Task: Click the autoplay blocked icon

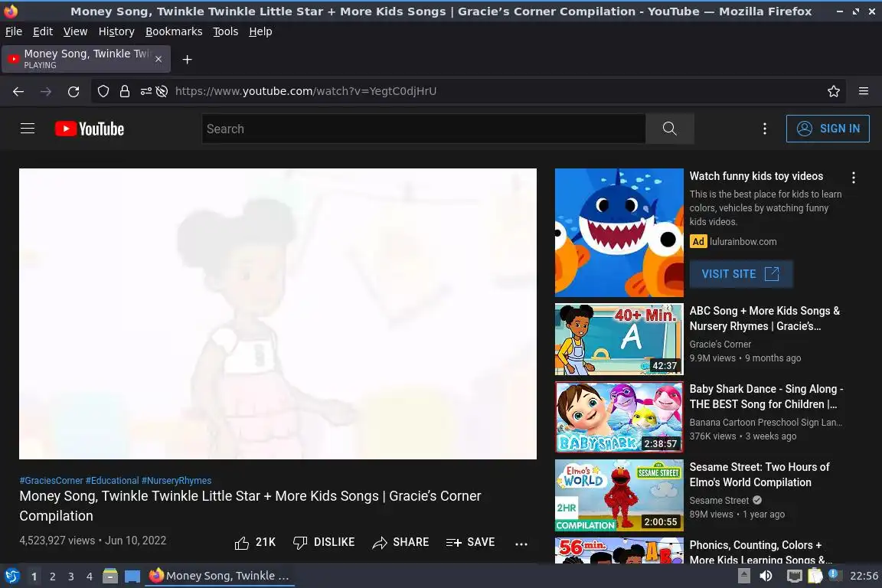Action: pos(162,91)
